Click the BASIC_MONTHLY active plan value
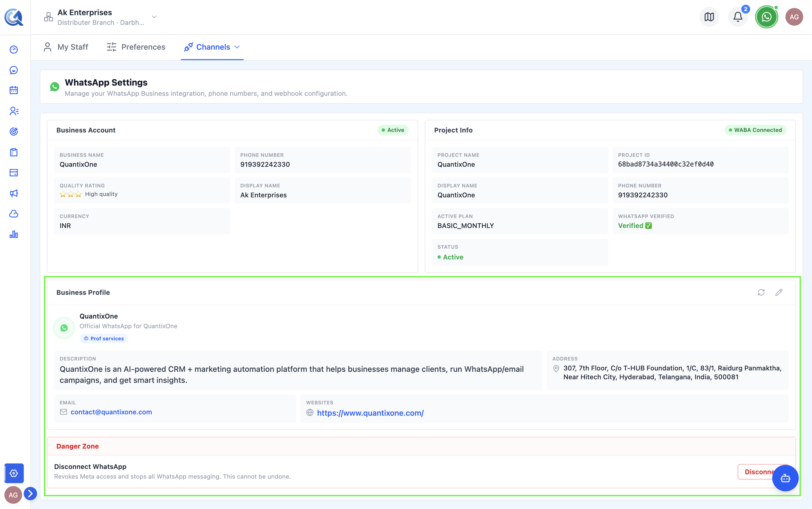 click(x=465, y=226)
